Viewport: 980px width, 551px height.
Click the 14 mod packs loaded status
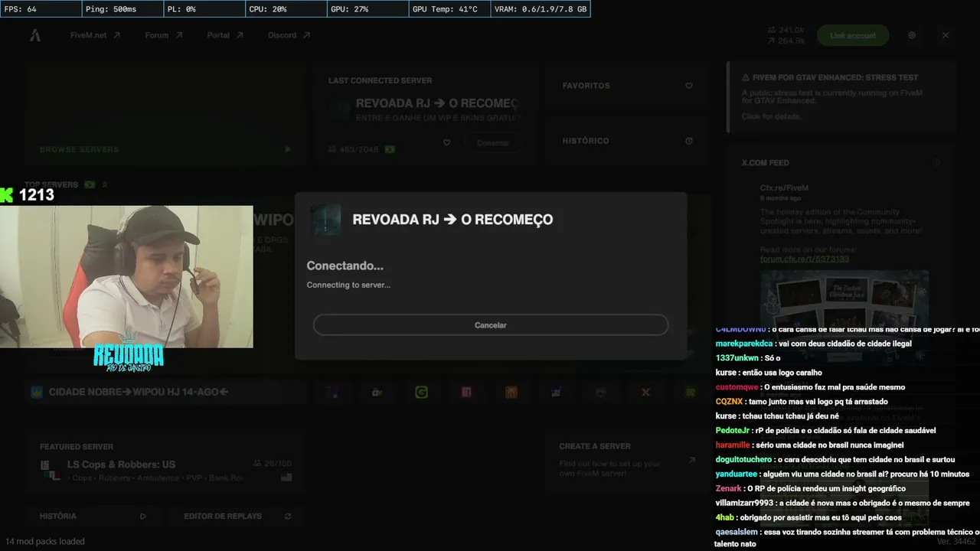(45, 541)
